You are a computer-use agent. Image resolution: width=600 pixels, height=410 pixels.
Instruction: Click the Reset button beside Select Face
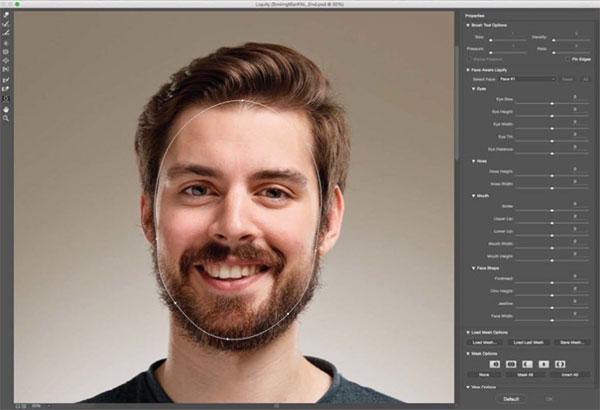point(567,79)
